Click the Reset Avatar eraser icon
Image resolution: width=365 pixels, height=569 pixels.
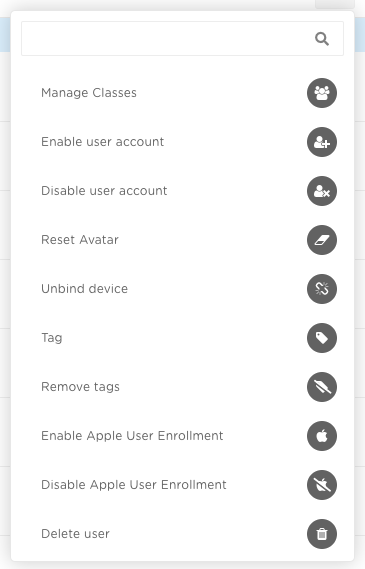(322, 240)
